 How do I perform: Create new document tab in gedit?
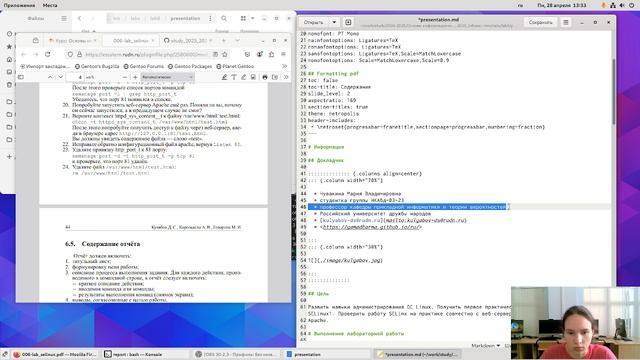[348, 22]
